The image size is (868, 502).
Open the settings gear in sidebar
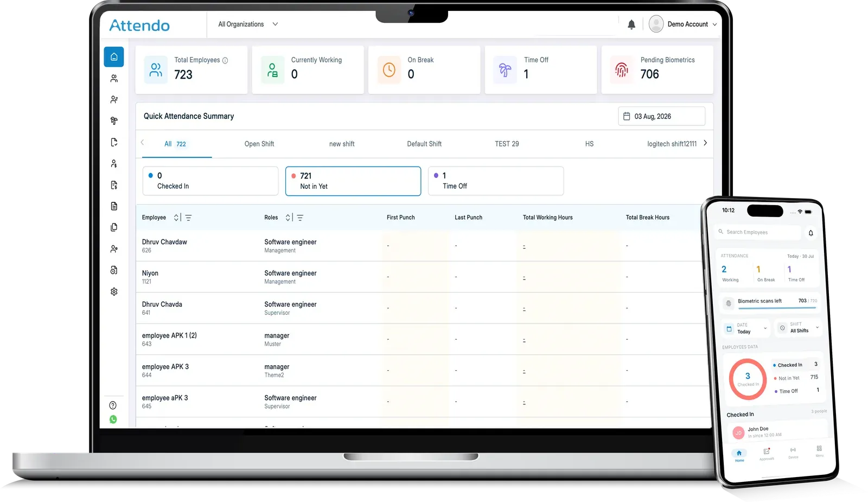click(x=114, y=291)
